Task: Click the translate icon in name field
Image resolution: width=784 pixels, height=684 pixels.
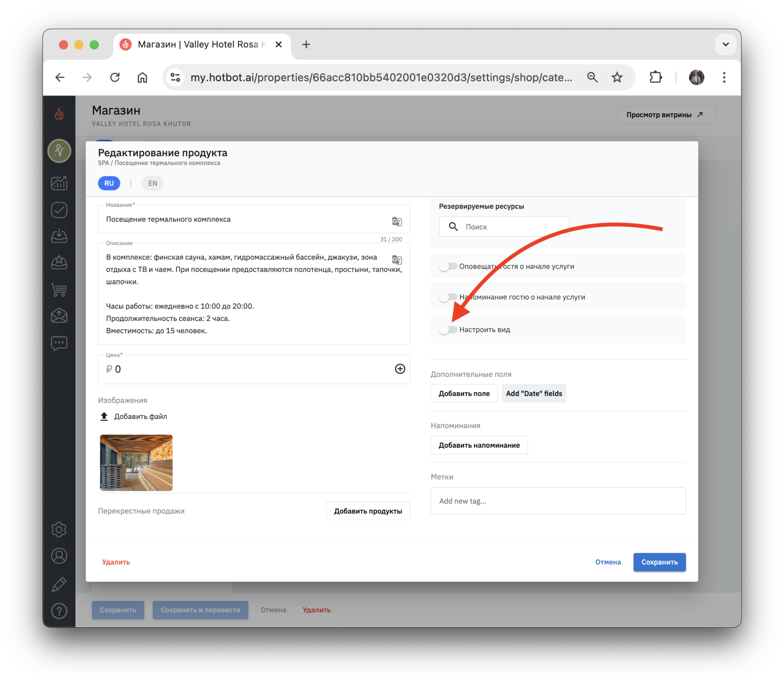Action: (397, 221)
